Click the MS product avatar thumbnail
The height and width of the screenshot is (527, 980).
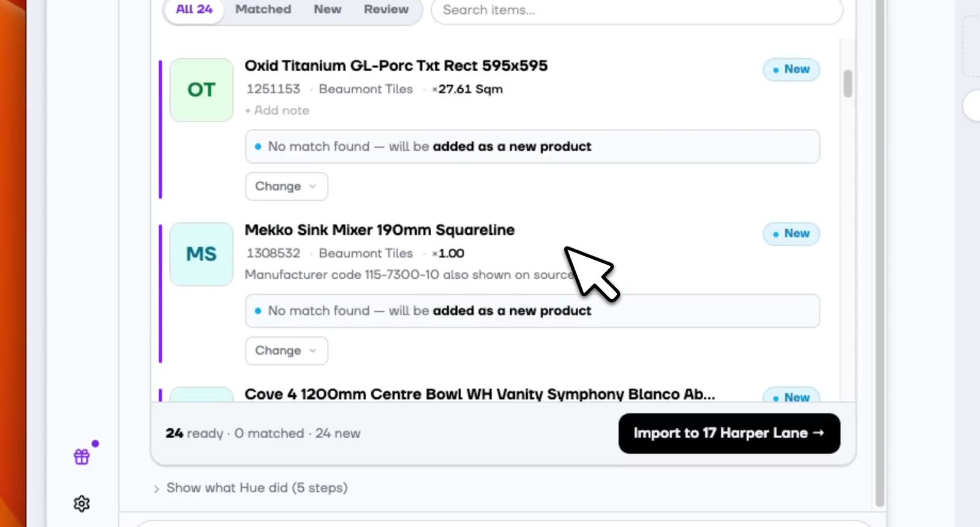coord(202,254)
